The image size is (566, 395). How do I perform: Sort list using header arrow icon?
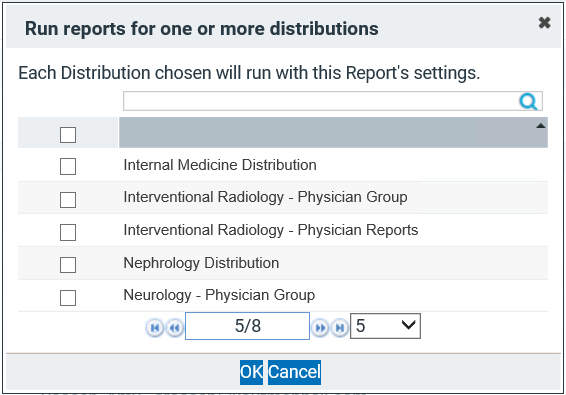coord(540,126)
